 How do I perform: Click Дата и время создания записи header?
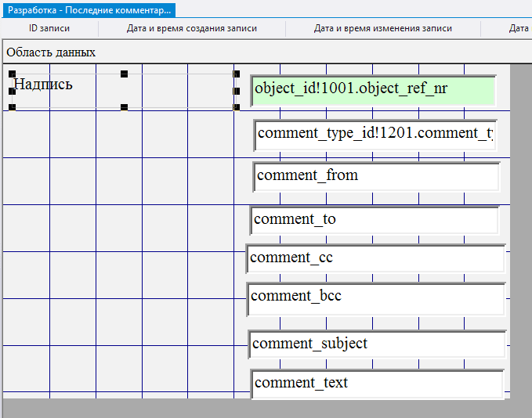tap(192, 28)
